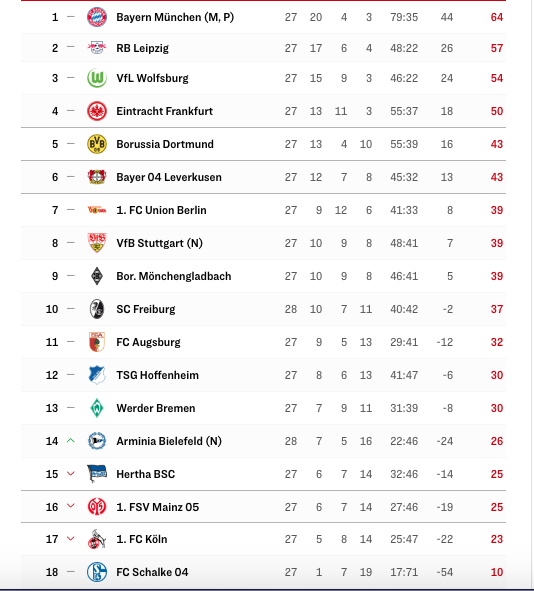Open the Borussia Dortmund BVB logo
The image size is (534, 591).
click(97, 144)
